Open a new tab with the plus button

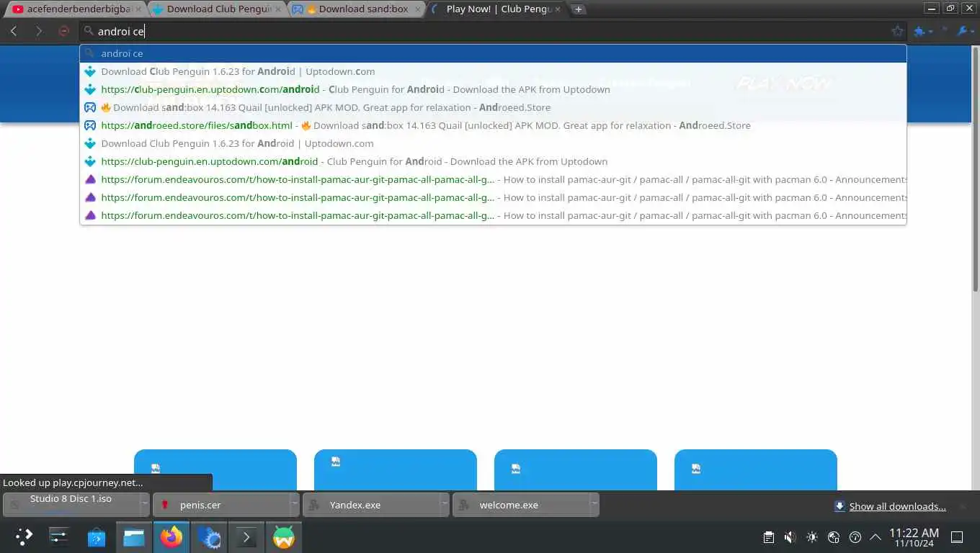(x=578, y=9)
